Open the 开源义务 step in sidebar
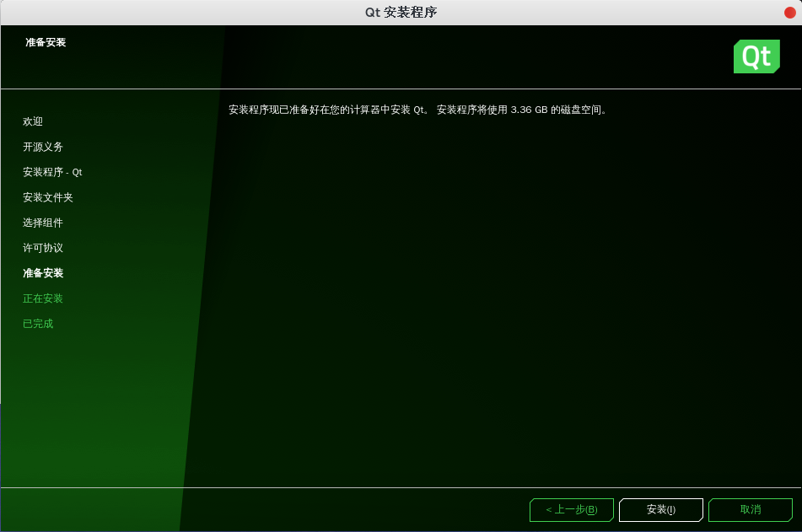Image resolution: width=802 pixels, height=532 pixels. coord(43,147)
